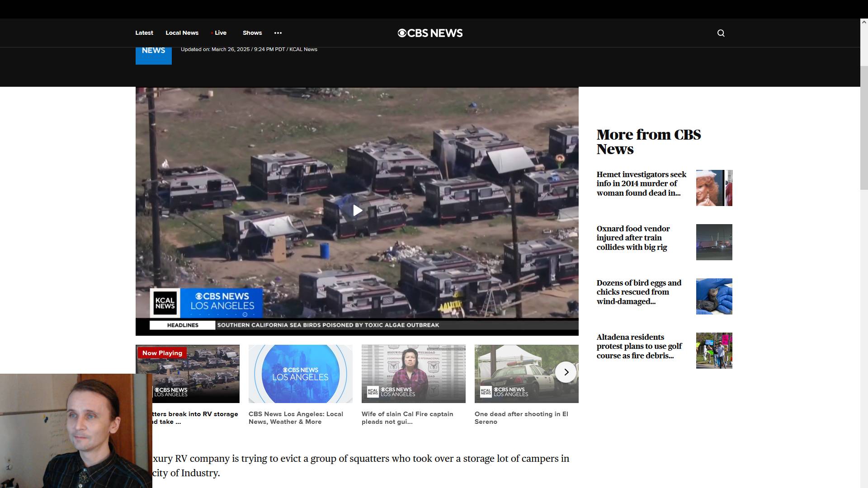Click the page scrollbar up arrow
868x488 pixels.
click(864, 22)
